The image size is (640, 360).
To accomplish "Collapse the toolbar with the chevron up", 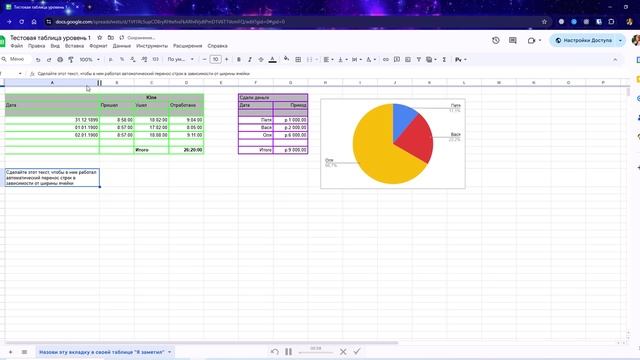I will [615, 60].
